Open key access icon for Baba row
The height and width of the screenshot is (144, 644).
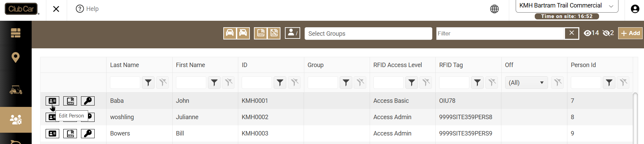[88, 101]
